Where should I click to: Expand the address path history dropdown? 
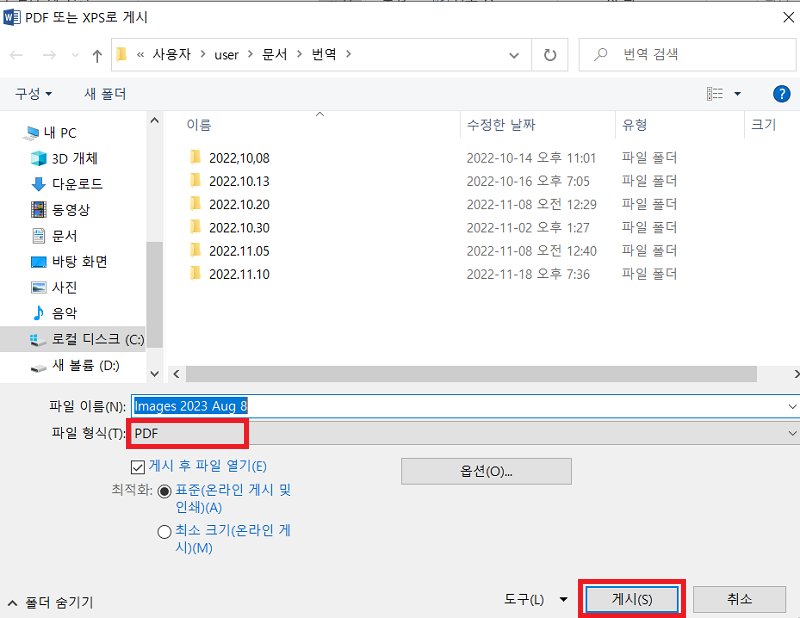click(x=514, y=55)
